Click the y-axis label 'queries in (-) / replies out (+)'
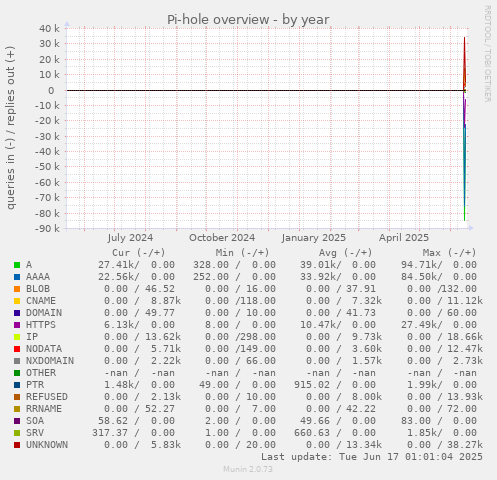Image resolution: width=497 pixels, height=480 pixels. click(x=10, y=128)
